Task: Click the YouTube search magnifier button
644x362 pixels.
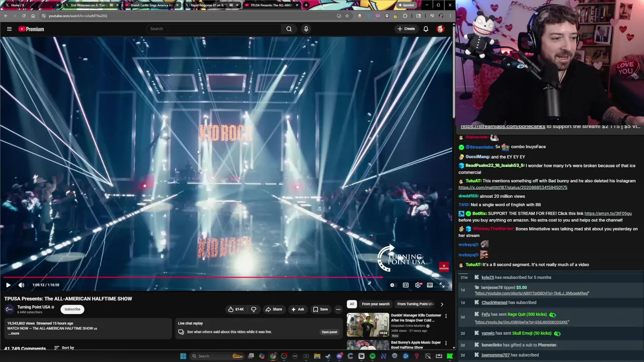Action: click(289, 29)
